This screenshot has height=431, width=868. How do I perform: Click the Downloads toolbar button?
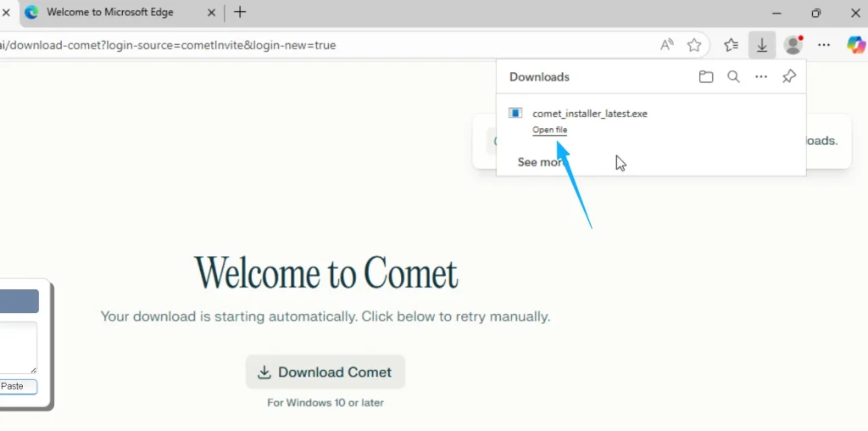(762, 45)
